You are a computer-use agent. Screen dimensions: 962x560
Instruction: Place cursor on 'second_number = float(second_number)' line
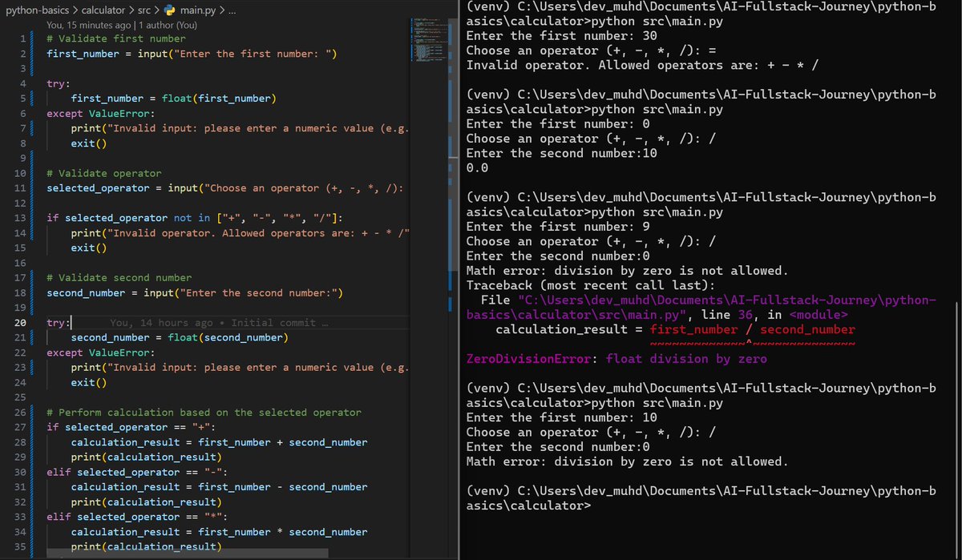tap(180, 337)
